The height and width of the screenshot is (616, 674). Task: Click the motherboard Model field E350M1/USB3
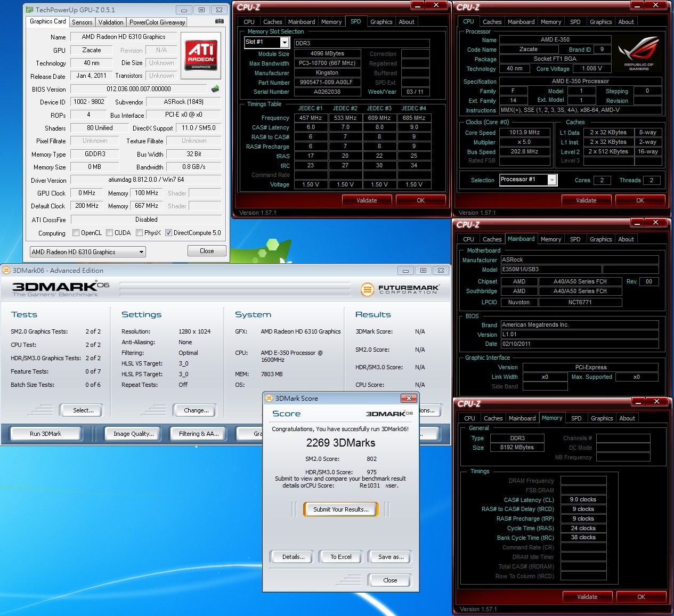click(x=551, y=270)
